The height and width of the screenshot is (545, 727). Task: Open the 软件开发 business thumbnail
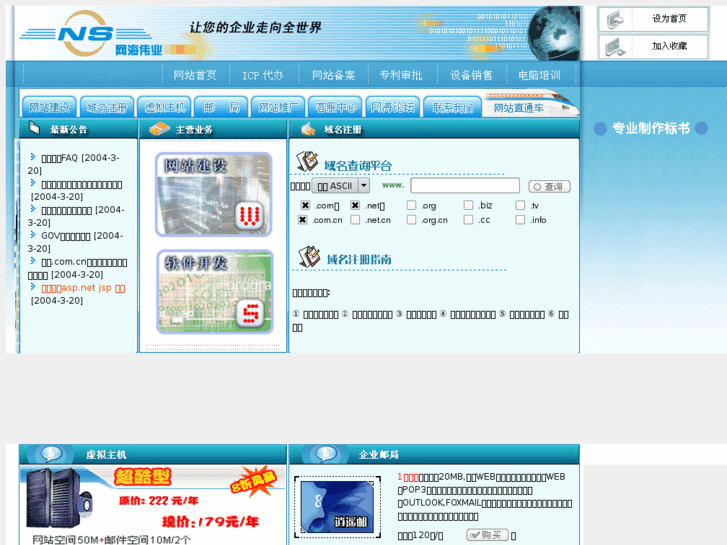215,292
